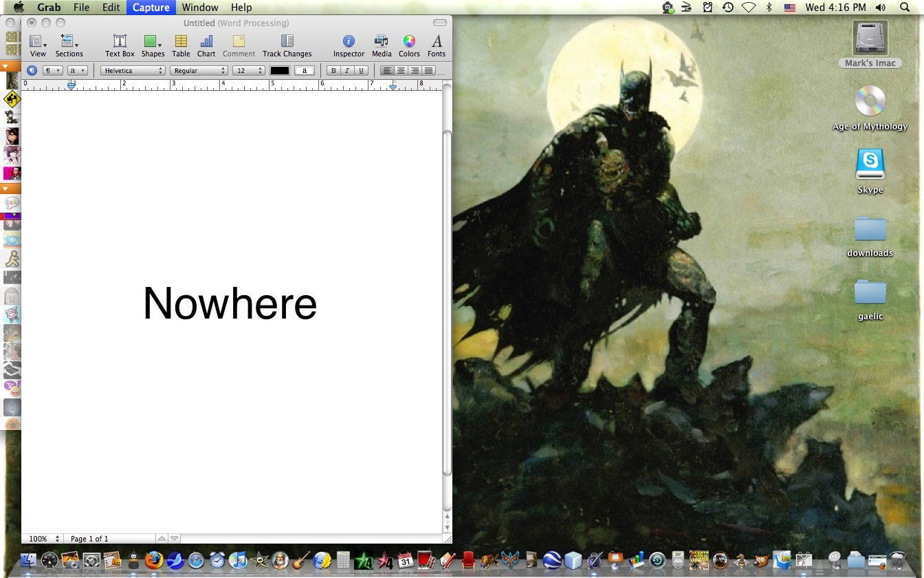Select the downloads folder on desktop
Viewport: 924px width, 578px height.
pos(870,229)
